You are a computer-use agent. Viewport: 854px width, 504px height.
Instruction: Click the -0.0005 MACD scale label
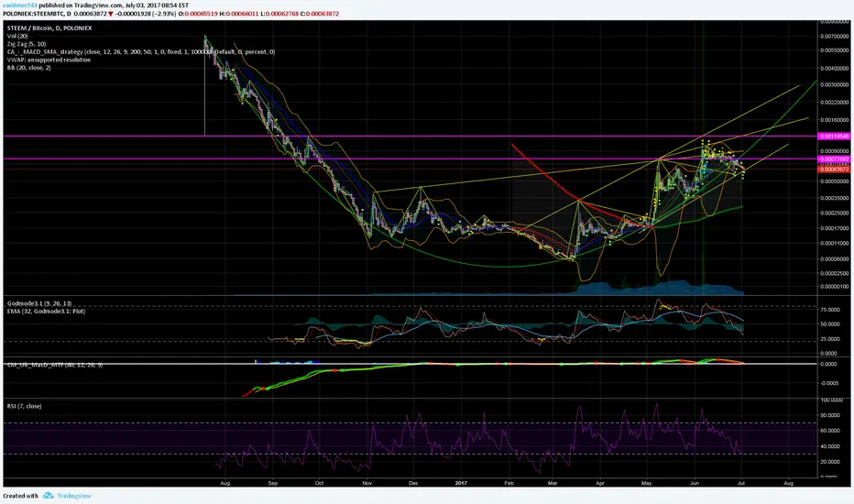[x=829, y=383]
